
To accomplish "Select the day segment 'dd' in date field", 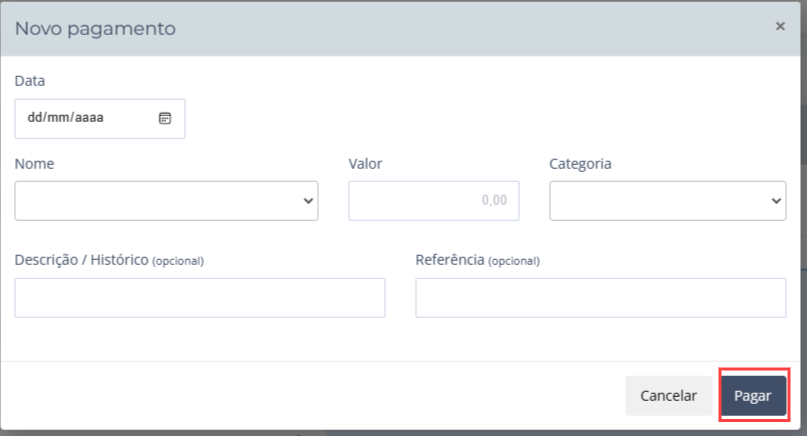I will tap(34, 118).
